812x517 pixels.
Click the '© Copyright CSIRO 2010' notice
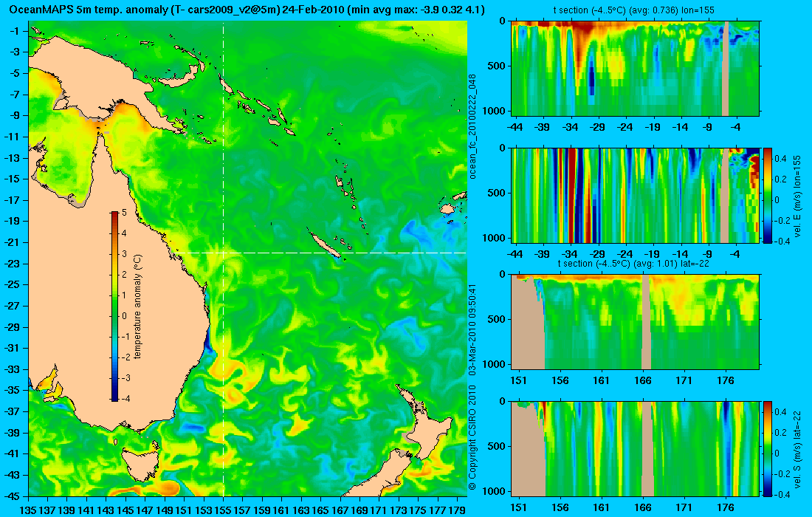(x=472, y=437)
